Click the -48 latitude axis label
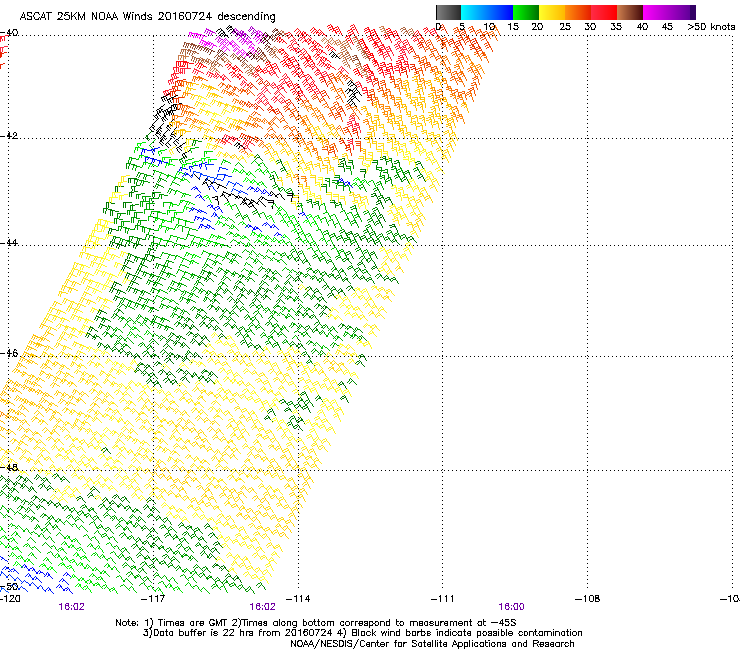The width and height of the screenshot is (740, 650). (x=9, y=467)
